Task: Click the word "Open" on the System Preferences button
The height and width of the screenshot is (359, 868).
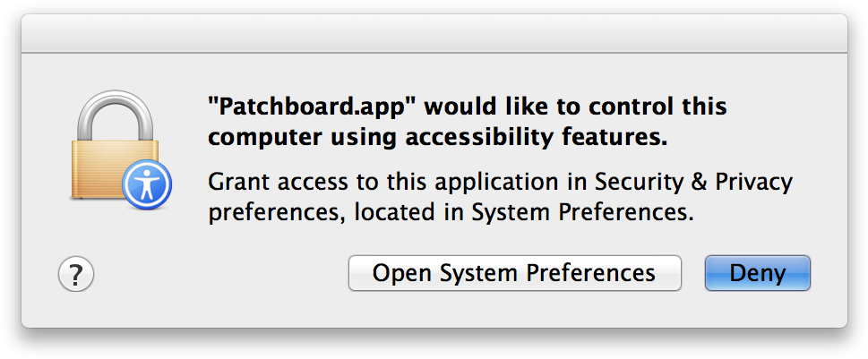Action: pyautogui.click(x=397, y=273)
